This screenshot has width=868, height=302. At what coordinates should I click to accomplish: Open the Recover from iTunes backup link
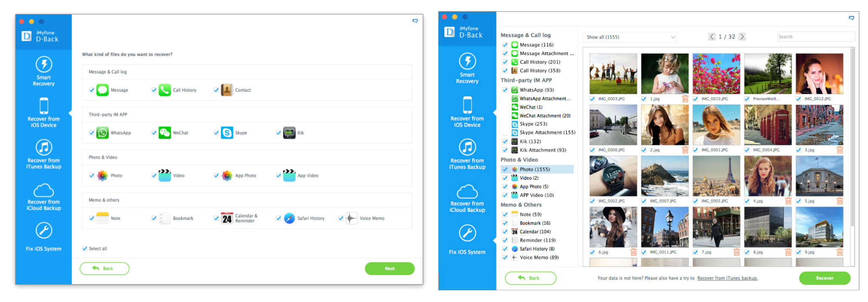[x=727, y=278]
